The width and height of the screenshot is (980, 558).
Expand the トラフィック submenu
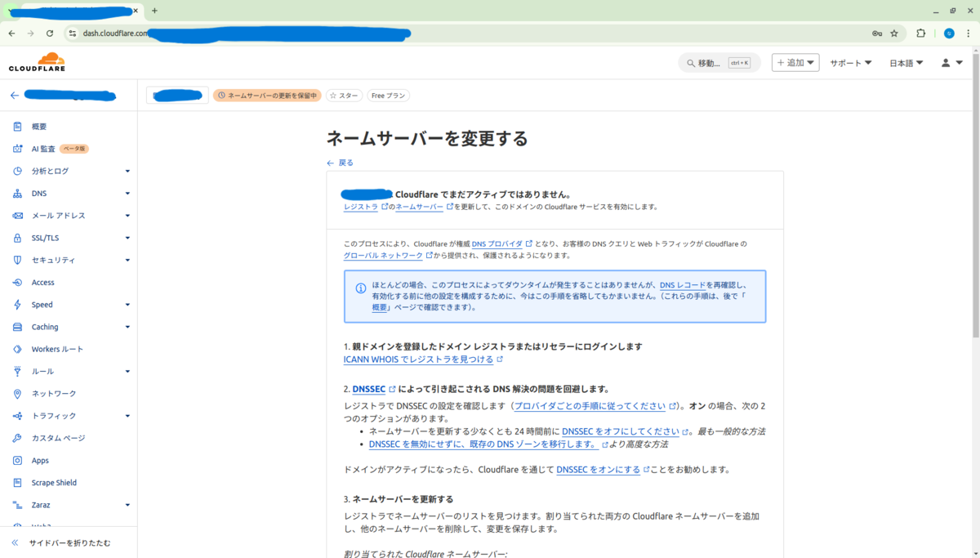tap(127, 416)
